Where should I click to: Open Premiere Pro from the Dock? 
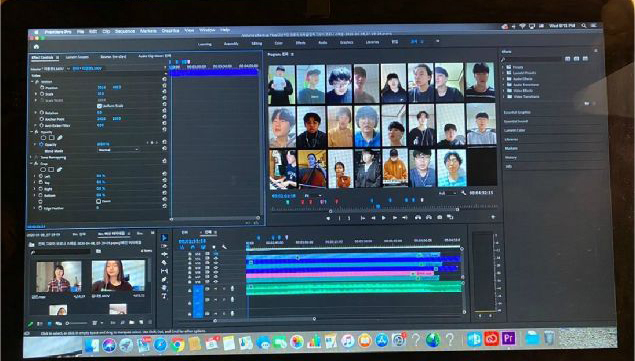pyautogui.click(x=509, y=338)
